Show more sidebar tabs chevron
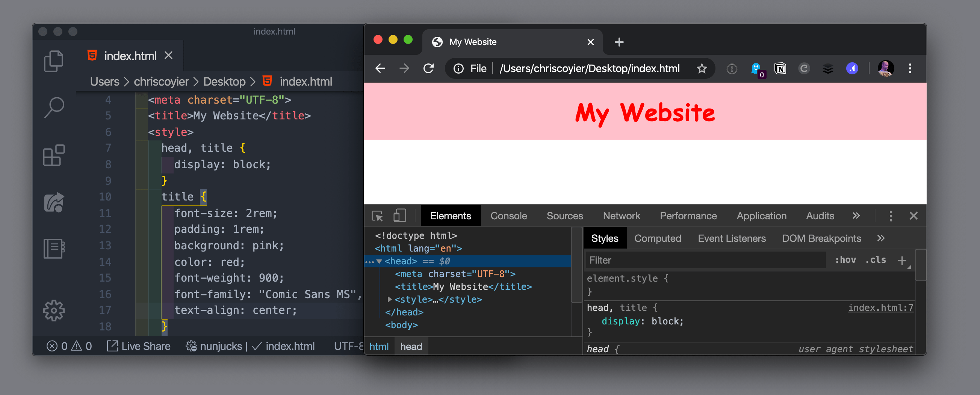 [x=881, y=238]
